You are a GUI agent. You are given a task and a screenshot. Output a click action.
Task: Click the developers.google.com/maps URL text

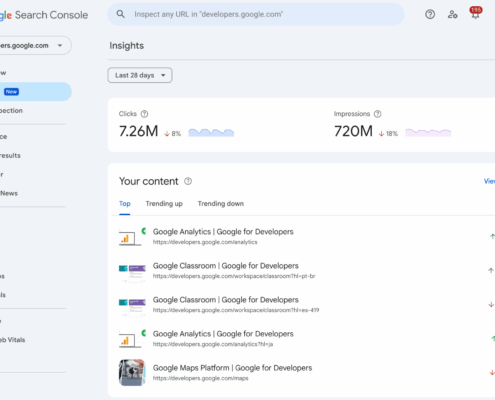[201, 378]
